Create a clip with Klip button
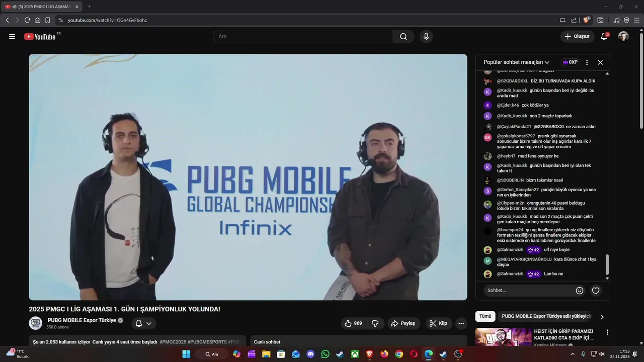 (x=438, y=323)
